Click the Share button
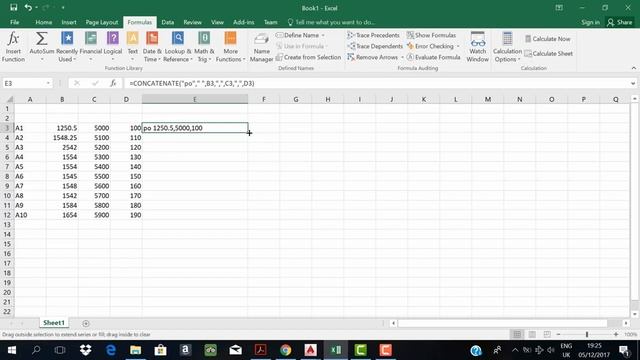The image size is (640, 360). 620,22
